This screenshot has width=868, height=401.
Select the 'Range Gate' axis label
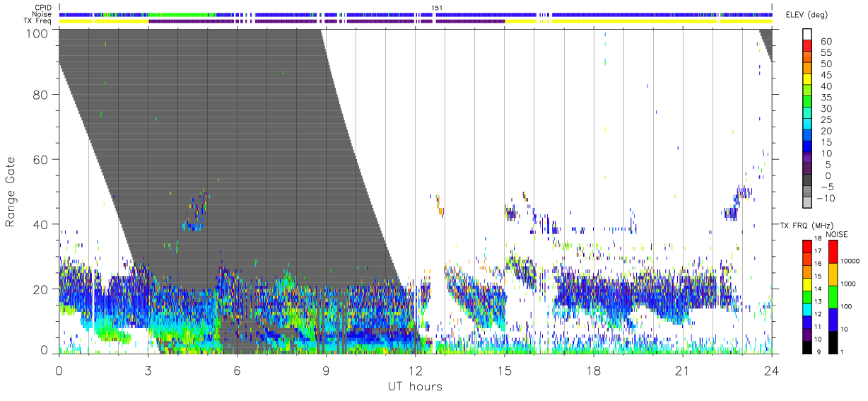point(11,191)
